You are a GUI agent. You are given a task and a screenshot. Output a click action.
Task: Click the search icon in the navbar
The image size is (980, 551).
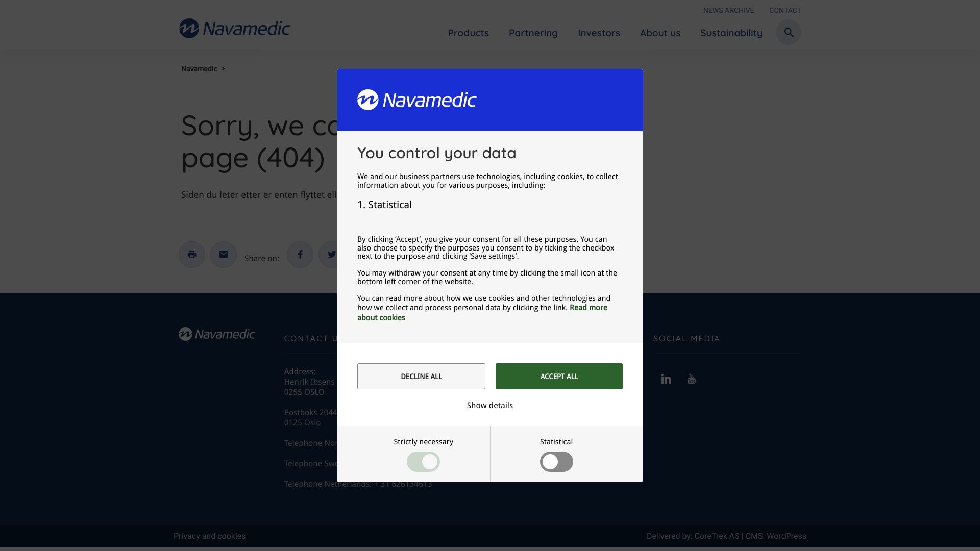pos(788,32)
